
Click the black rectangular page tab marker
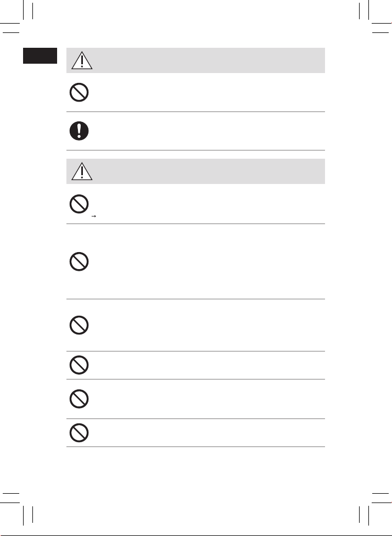pyautogui.click(x=40, y=55)
